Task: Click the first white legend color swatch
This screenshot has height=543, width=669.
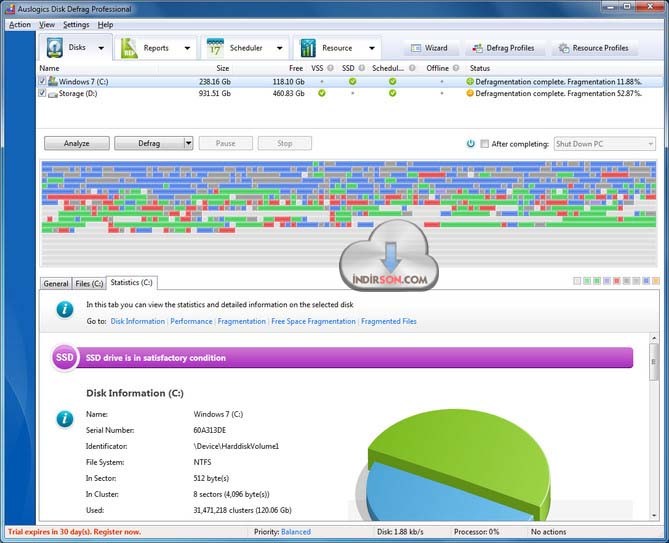Action: pos(577,281)
